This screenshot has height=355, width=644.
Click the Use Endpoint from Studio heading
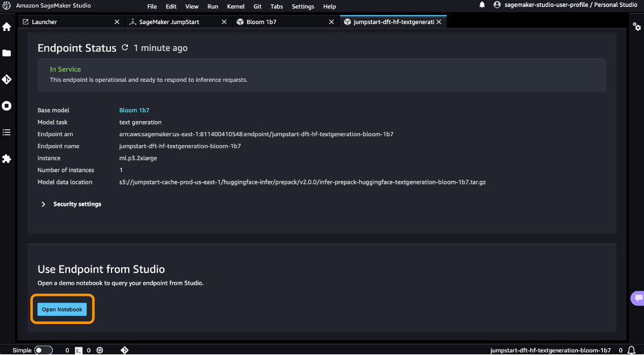point(101,269)
